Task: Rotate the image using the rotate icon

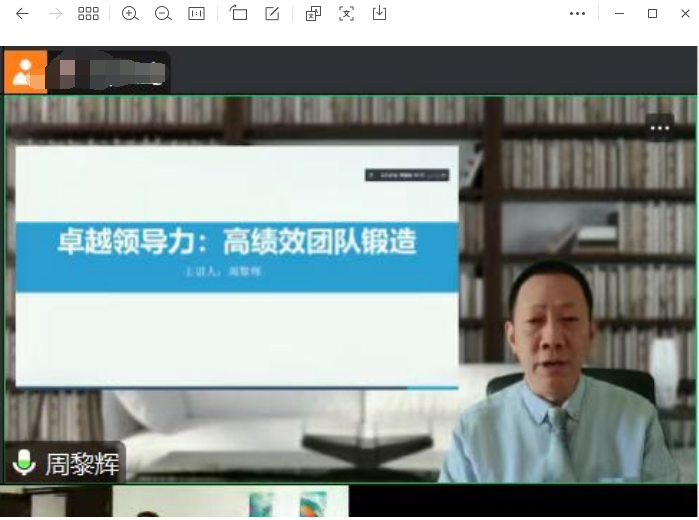Action: pyautogui.click(x=238, y=14)
